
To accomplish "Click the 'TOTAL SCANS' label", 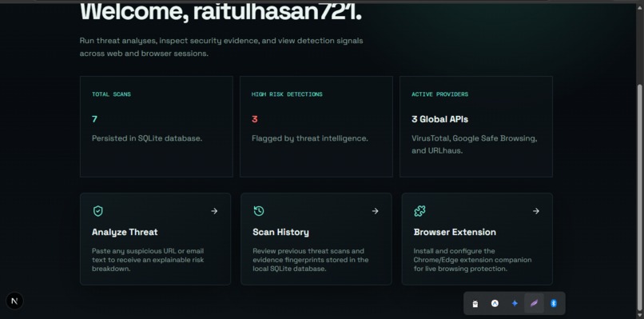I will [x=111, y=94].
